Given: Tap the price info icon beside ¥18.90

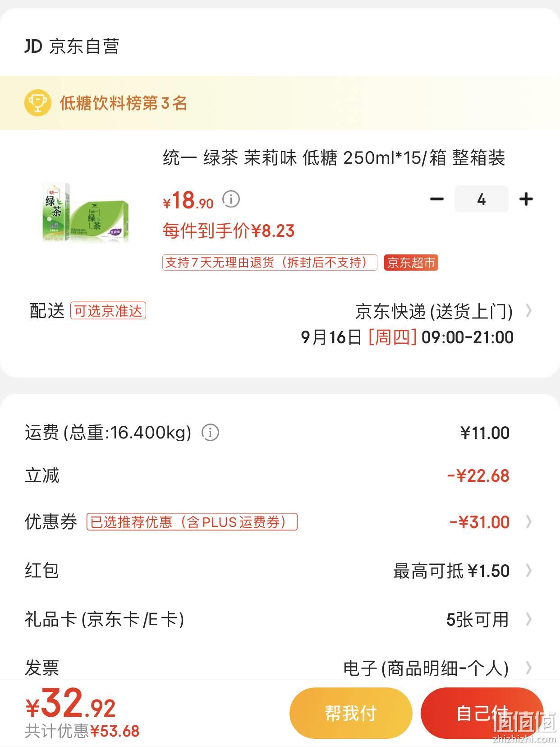Looking at the screenshot, I should [231, 199].
